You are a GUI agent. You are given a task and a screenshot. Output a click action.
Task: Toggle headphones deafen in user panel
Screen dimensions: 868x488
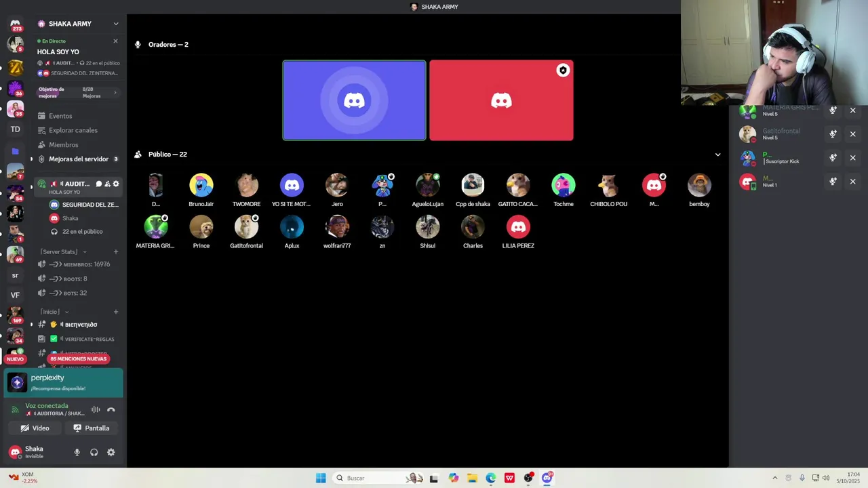pos(94,452)
